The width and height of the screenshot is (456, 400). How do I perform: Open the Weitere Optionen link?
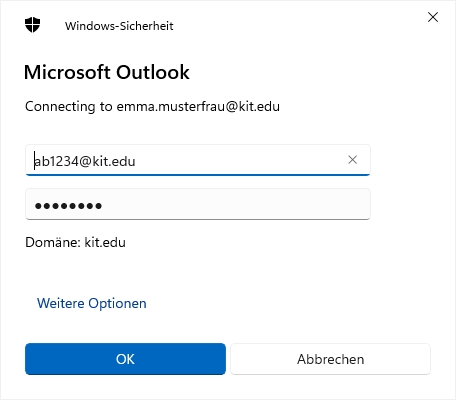coord(92,303)
